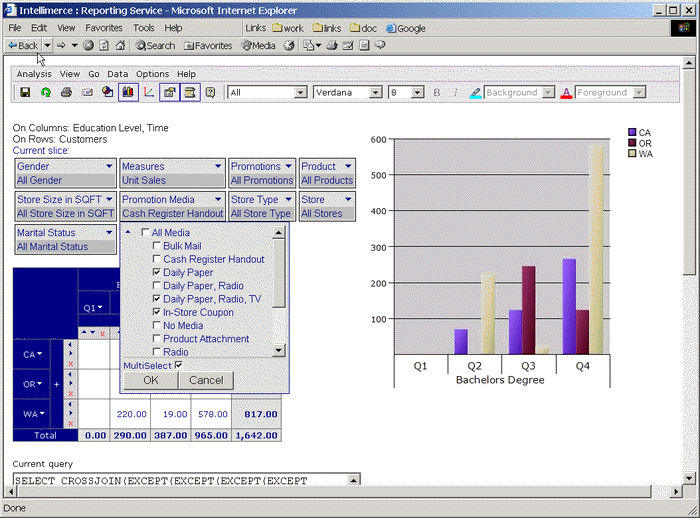Click the browser Stop icon
Screen dimensions: 700x518
88,45
